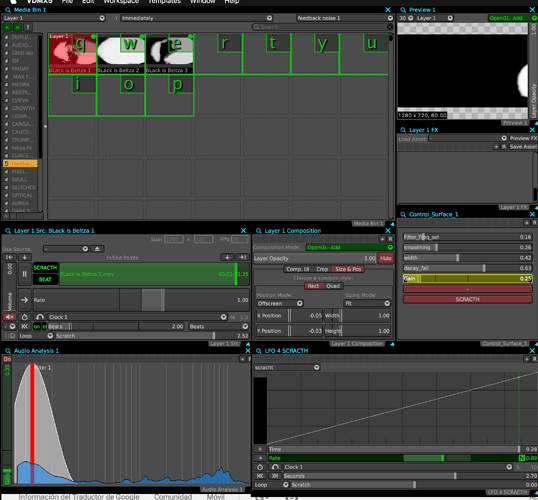This screenshot has width=538, height=500.
Task: Adjust the yellow Gain slider
Action: tap(468, 278)
